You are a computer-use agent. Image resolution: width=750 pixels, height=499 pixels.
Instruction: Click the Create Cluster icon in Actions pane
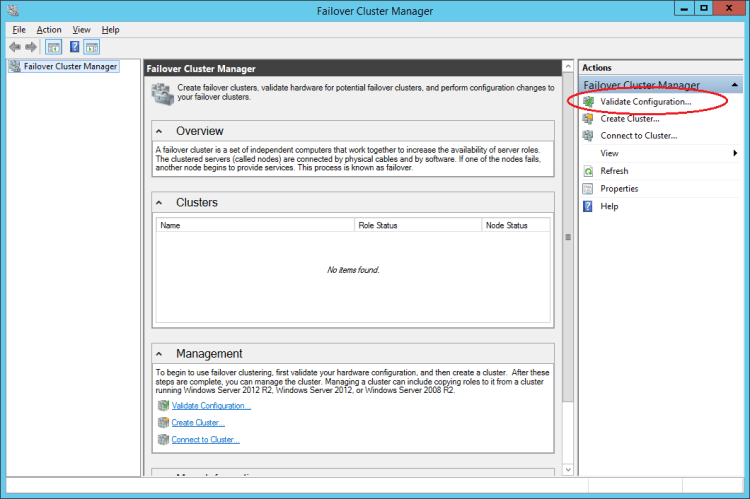591,119
